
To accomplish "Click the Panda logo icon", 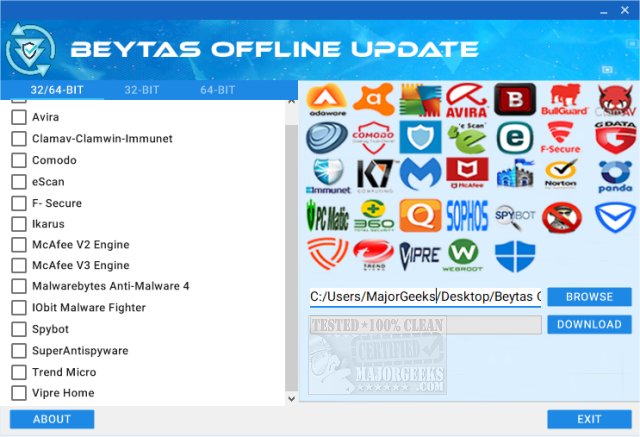I will pos(616,176).
